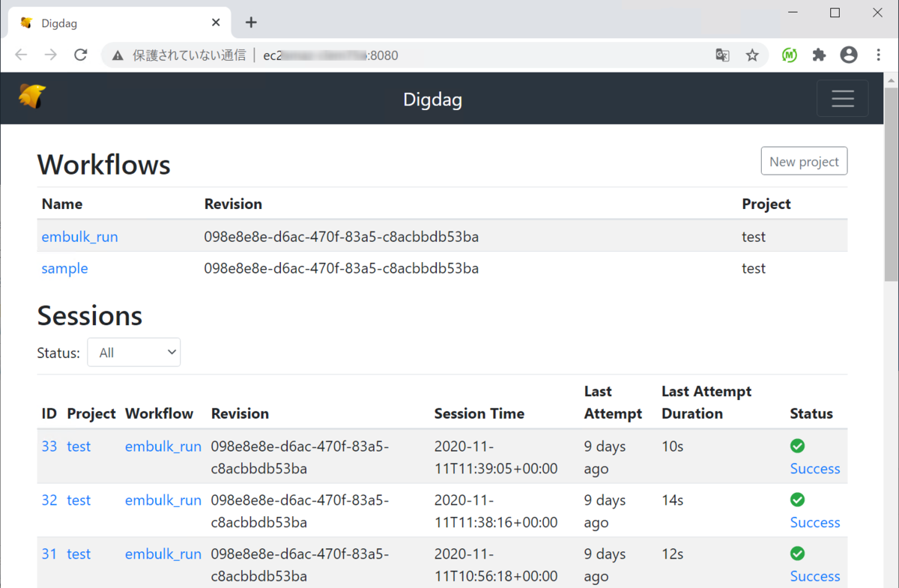Open a new browser tab
Screen dimensions: 899x588
251,22
